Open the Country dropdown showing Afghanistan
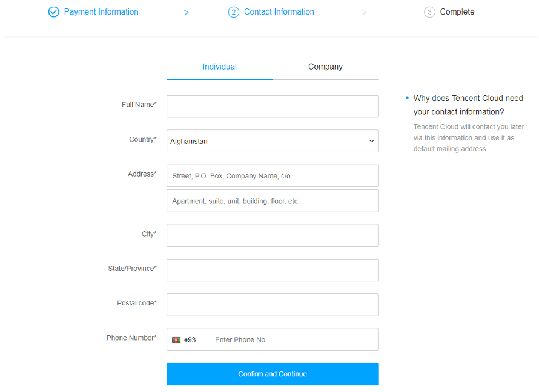 pyautogui.click(x=272, y=141)
